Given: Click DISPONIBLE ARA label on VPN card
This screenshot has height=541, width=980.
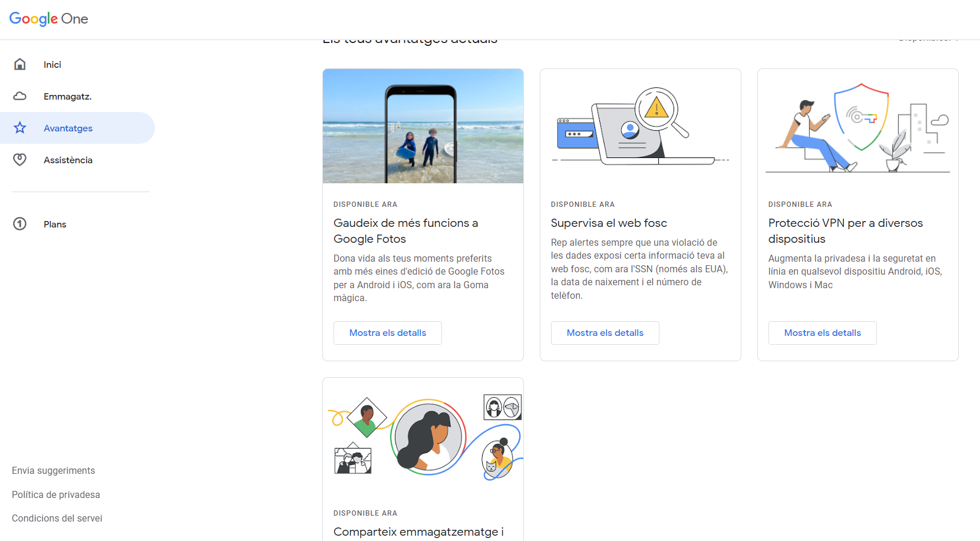Looking at the screenshot, I should [800, 204].
